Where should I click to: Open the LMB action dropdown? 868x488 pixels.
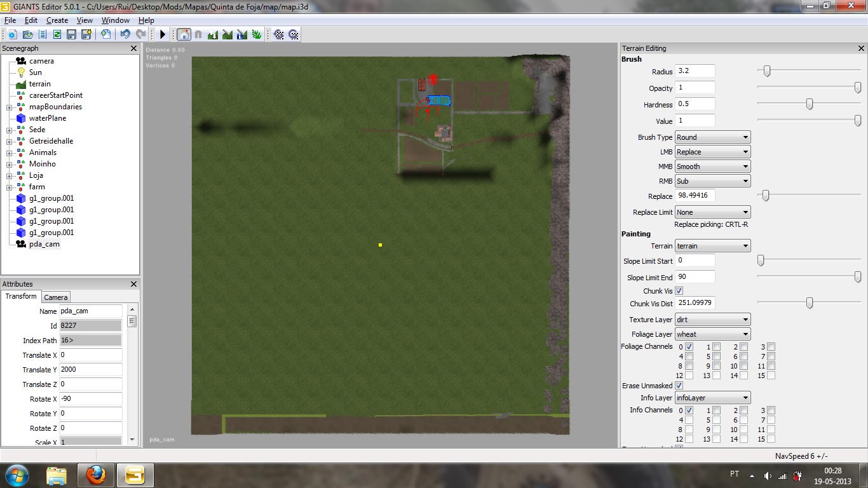(x=712, y=152)
